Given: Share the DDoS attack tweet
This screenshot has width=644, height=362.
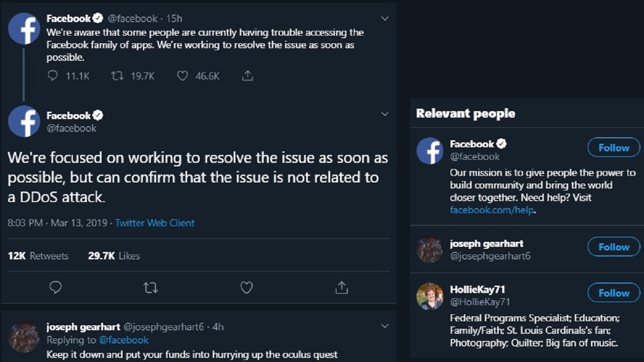Looking at the screenshot, I should click(342, 287).
